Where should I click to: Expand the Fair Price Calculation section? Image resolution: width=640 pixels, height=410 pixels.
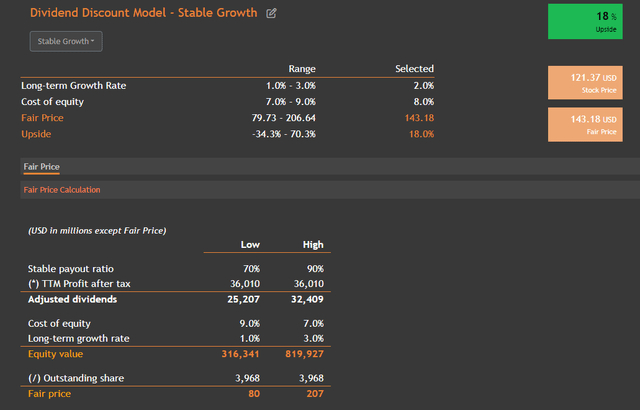click(x=62, y=189)
